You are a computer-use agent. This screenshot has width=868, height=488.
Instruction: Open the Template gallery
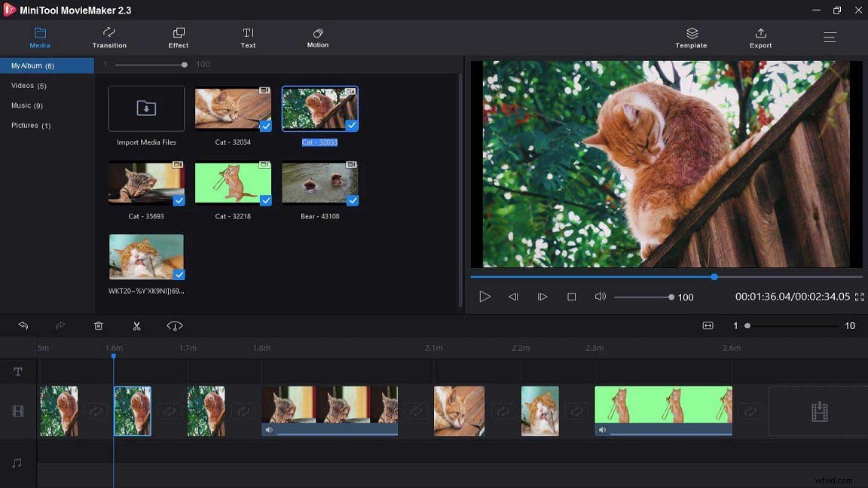tap(691, 38)
